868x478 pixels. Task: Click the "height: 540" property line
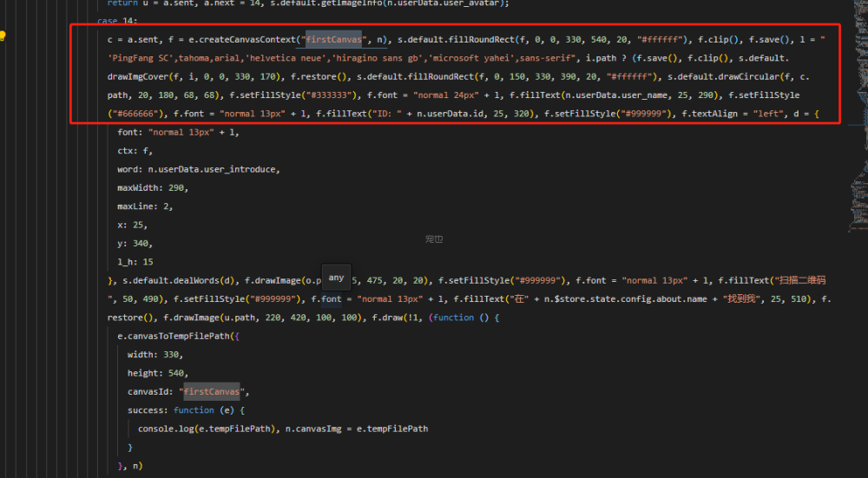pyautogui.click(x=158, y=373)
